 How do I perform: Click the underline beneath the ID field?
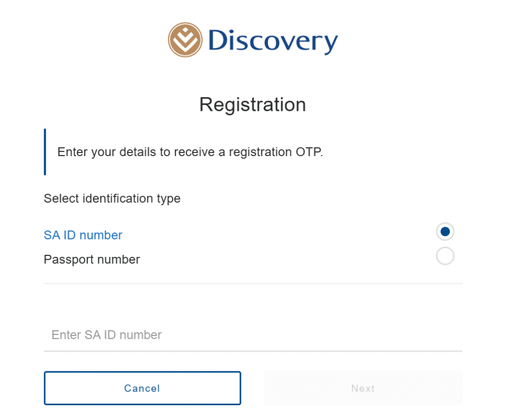click(252, 351)
